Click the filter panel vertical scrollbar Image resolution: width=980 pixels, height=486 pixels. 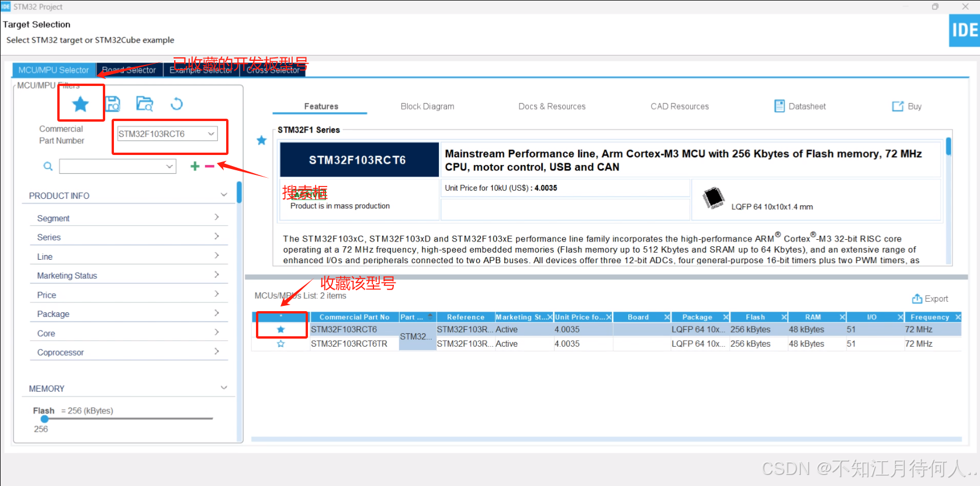pos(239,192)
